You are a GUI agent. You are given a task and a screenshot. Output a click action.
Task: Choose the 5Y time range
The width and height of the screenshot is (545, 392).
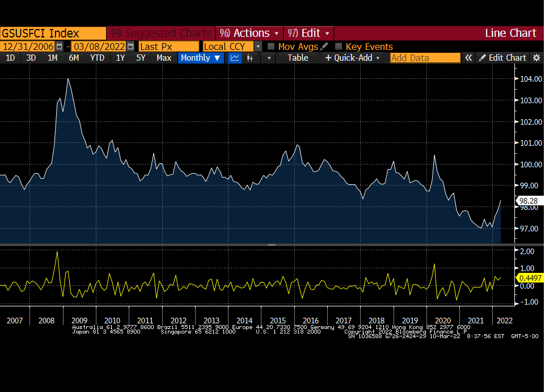pyautogui.click(x=141, y=58)
